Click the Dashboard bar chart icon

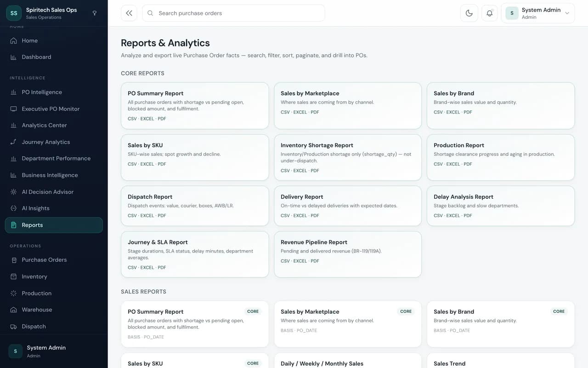tap(13, 57)
